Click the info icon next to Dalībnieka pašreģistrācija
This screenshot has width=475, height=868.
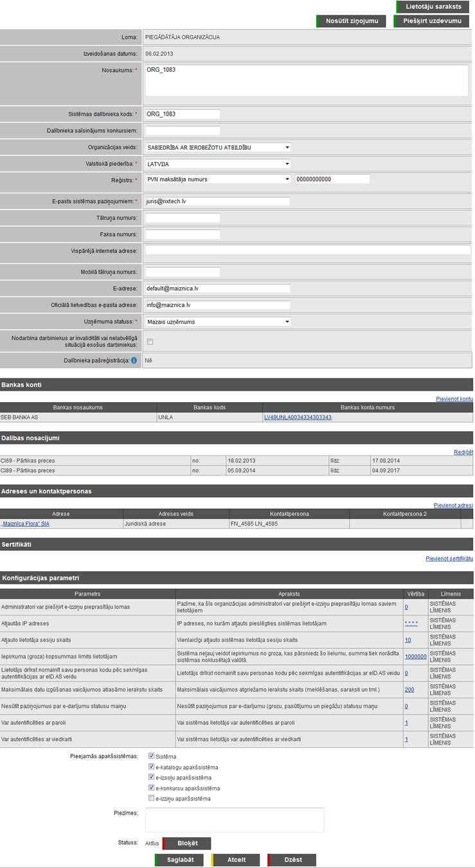pos(134,361)
